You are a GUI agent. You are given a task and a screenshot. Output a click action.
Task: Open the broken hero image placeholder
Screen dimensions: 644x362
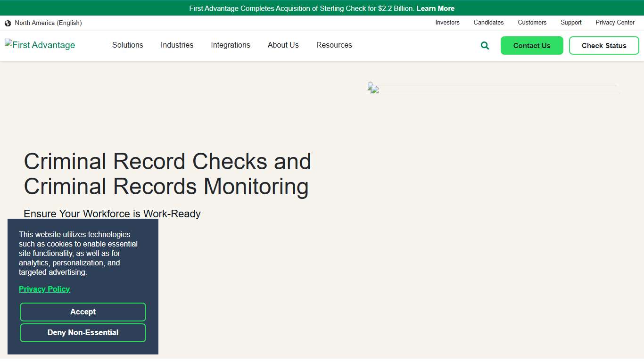(x=374, y=89)
